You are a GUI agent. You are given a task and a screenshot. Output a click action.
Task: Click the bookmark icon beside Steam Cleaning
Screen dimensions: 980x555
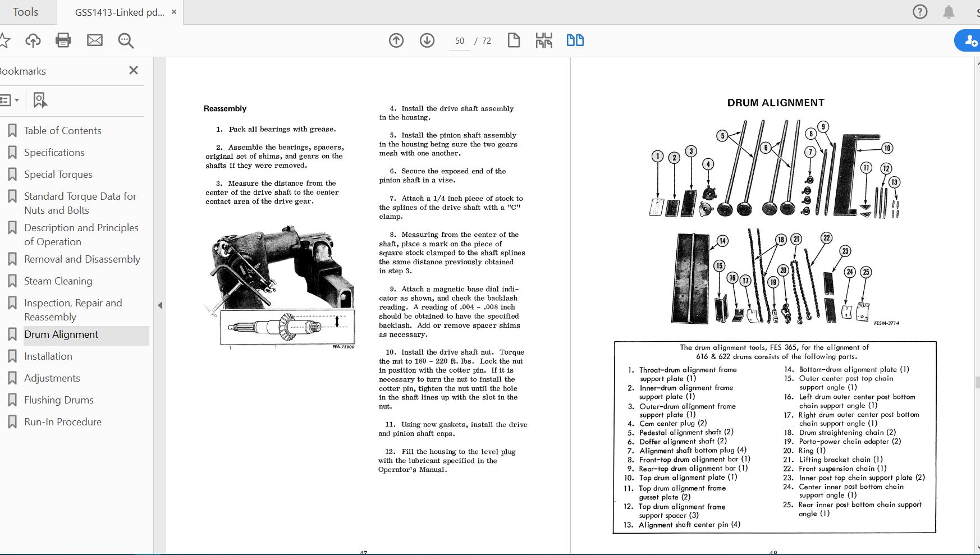tap(12, 281)
